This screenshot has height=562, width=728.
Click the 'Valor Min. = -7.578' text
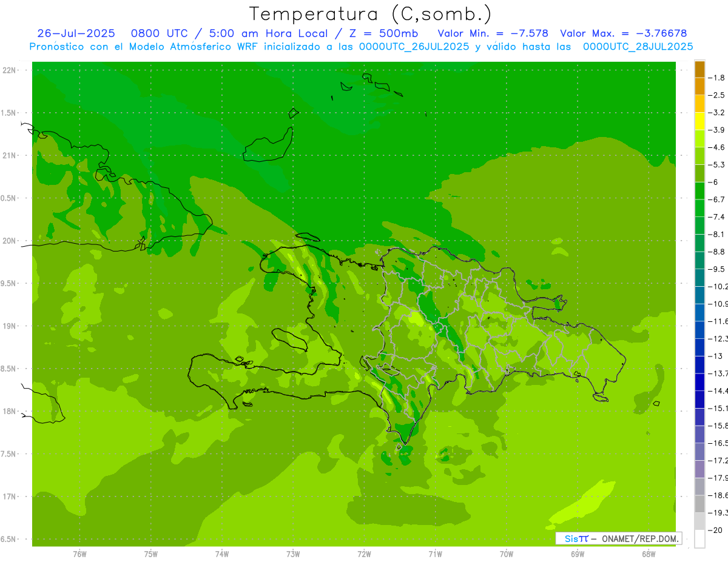[493, 33]
